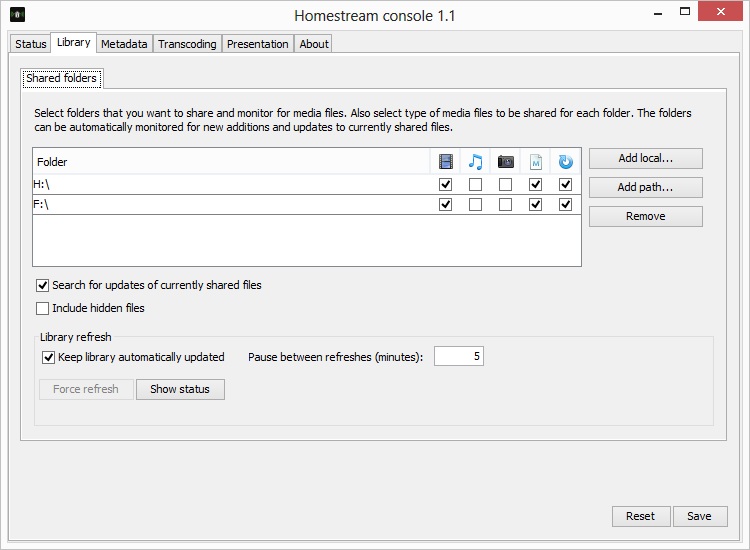Focus the pause between refreshes minutes field

[x=459, y=356]
